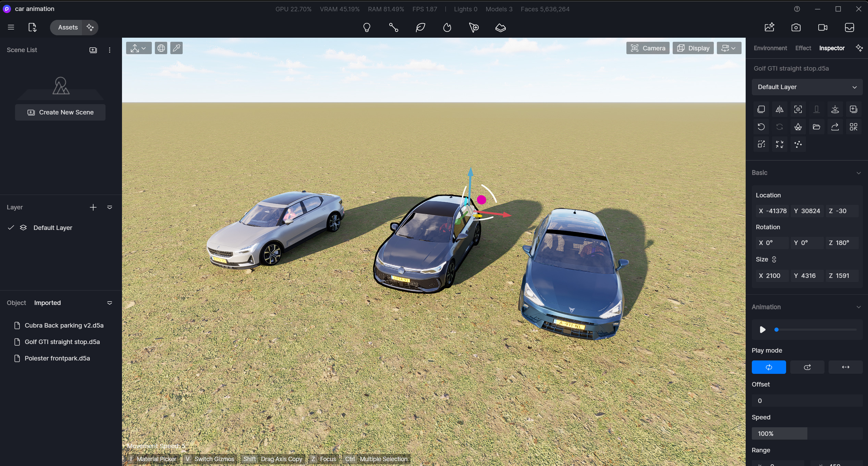Switch to the Effect tab

pos(803,48)
